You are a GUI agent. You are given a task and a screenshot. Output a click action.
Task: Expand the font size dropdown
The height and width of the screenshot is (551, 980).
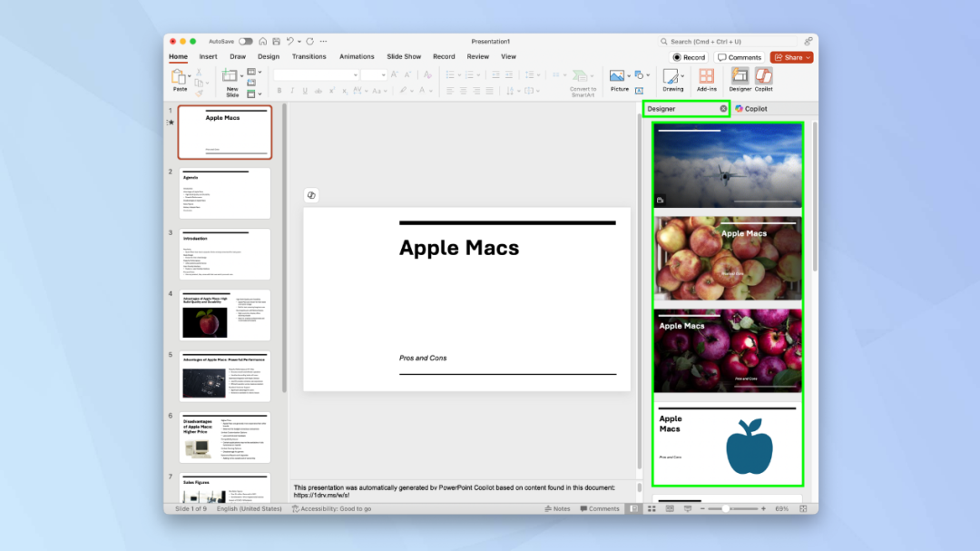click(383, 75)
